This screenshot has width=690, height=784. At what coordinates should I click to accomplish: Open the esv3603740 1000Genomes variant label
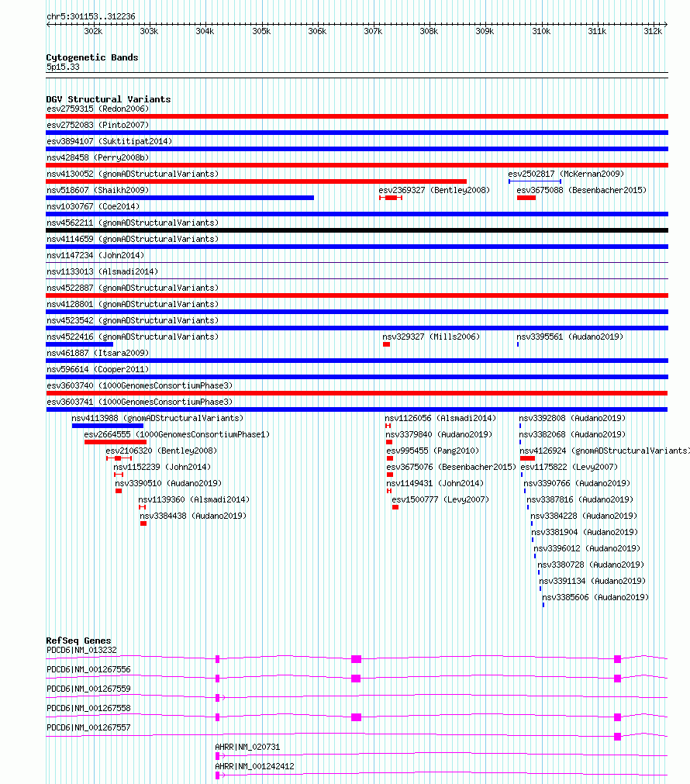140,385
